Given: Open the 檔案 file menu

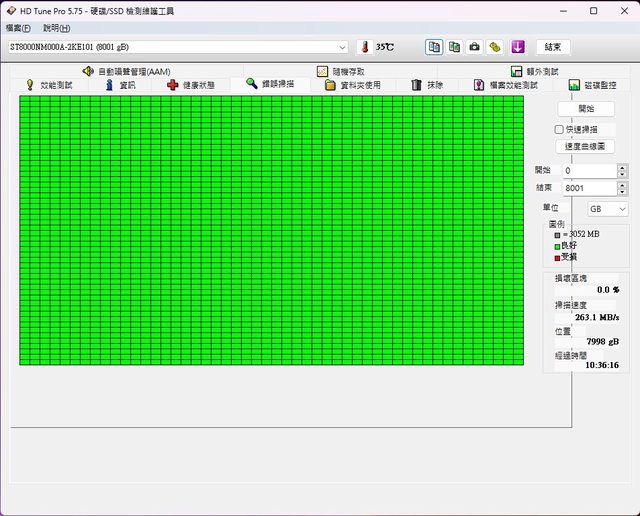Looking at the screenshot, I should (x=18, y=28).
